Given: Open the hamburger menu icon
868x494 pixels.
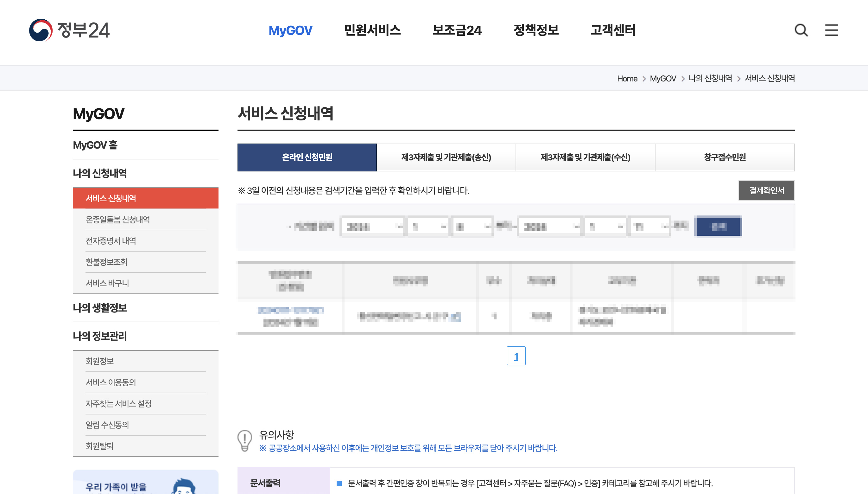Looking at the screenshot, I should tap(831, 30).
